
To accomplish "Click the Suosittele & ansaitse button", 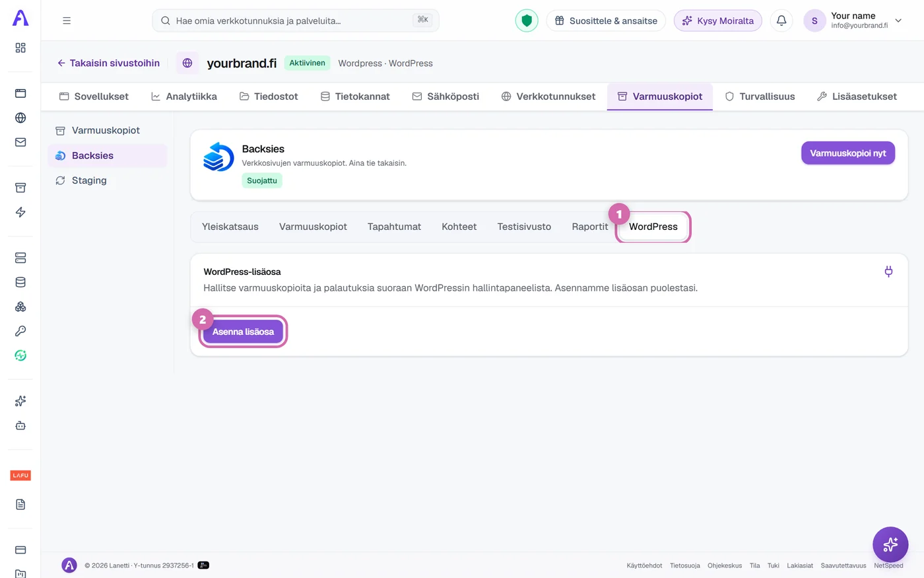I will point(606,20).
